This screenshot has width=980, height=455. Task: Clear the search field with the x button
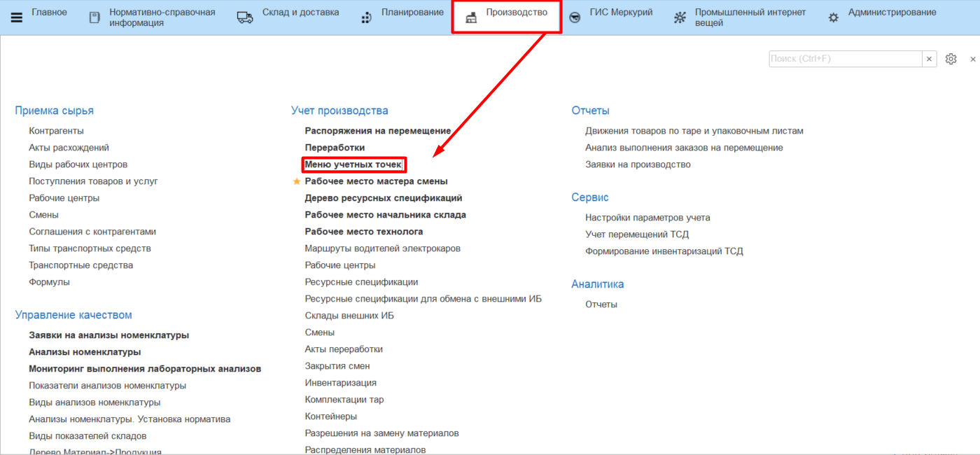(x=929, y=59)
